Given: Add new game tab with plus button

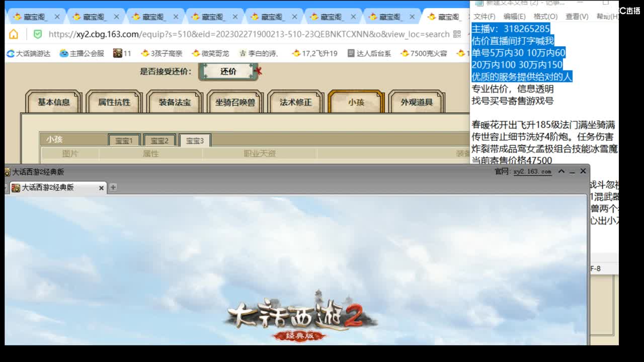Looking at the screenshot, I should [113, 188].
